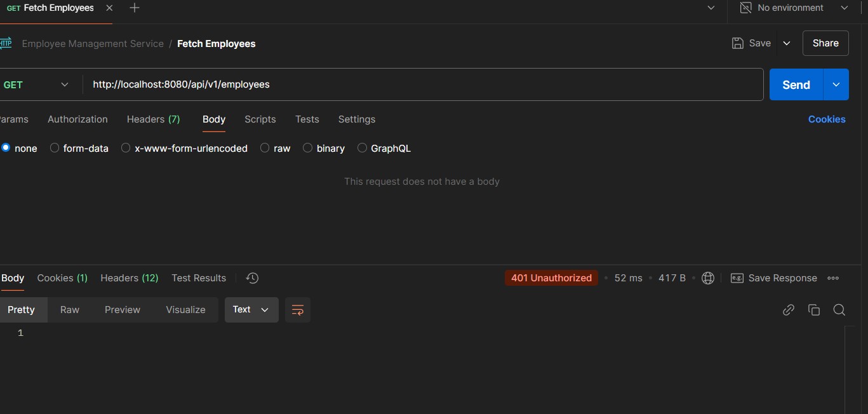Open the Text format dropdown
Image resolution: width=868 pixels, height=414 pixels.
(x=251, y=310)
